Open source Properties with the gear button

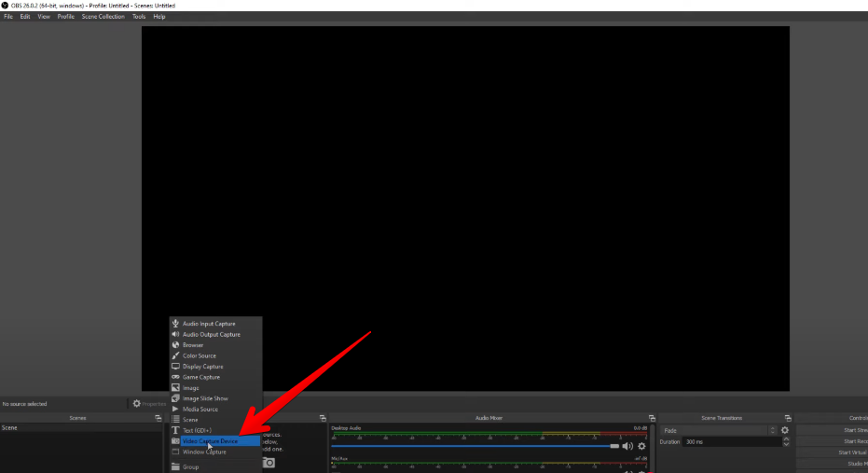point(149,404)
